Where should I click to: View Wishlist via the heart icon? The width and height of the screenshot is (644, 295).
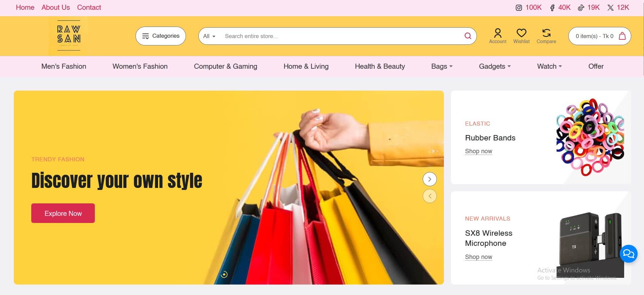(x=521, y=33)
